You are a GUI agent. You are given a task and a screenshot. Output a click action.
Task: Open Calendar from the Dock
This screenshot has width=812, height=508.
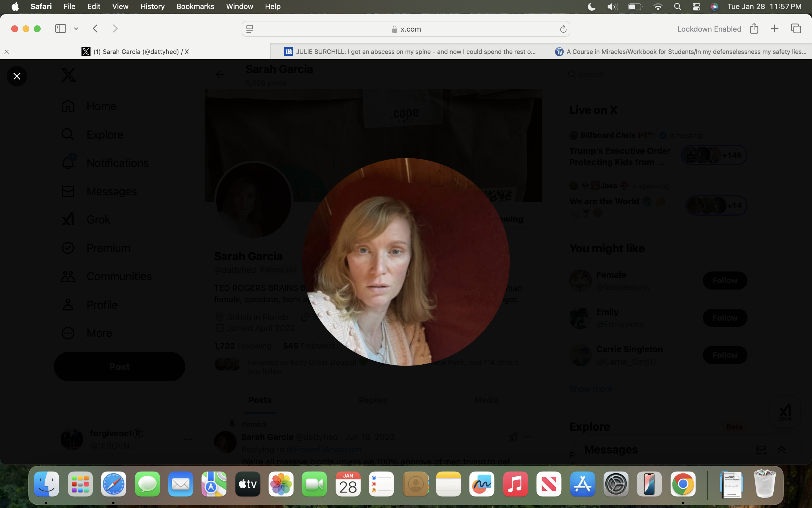(x=348, y=484)
